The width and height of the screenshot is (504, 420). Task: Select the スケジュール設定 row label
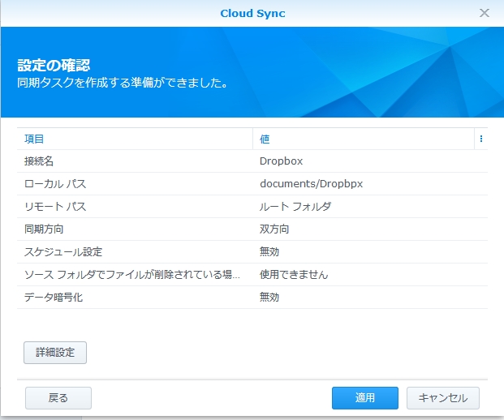(63, 251)
